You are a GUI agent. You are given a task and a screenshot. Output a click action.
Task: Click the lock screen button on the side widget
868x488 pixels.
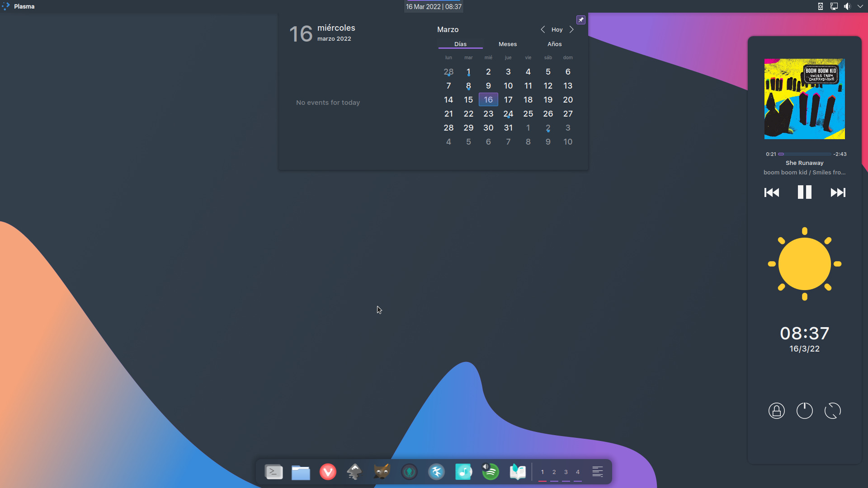776,410
